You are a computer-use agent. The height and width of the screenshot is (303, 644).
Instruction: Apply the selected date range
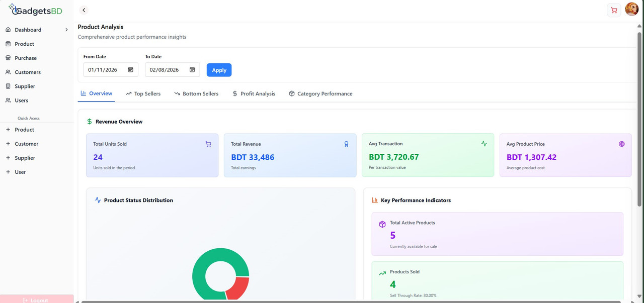219,70
